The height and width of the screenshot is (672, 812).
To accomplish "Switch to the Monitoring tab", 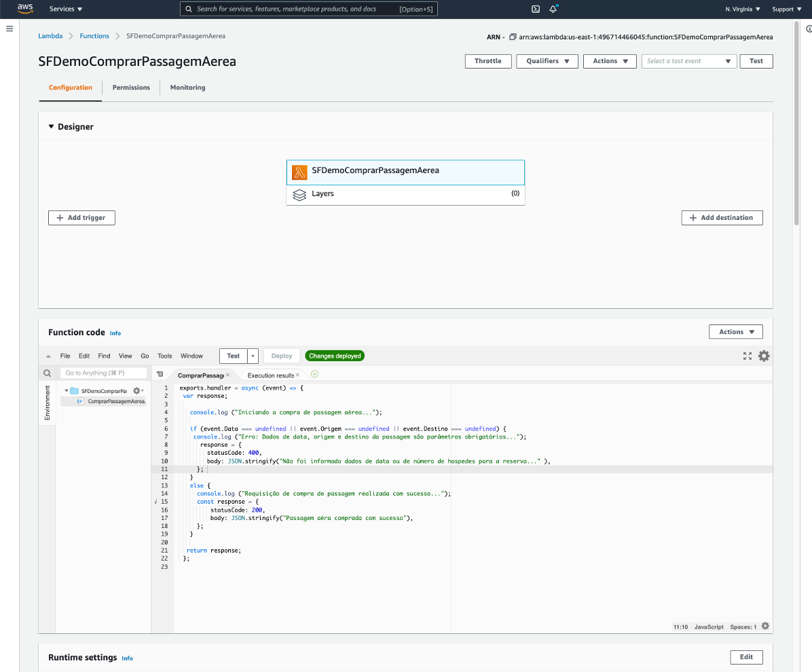I will (187, 88).
